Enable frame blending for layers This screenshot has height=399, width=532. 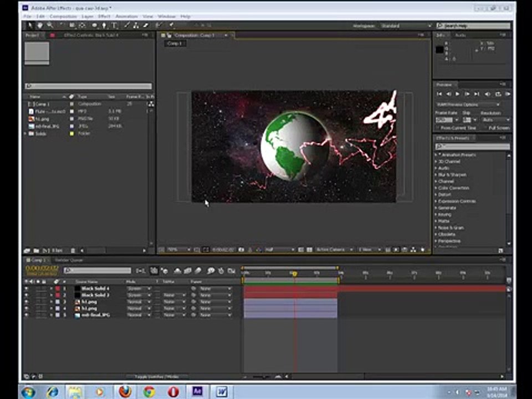188,270
